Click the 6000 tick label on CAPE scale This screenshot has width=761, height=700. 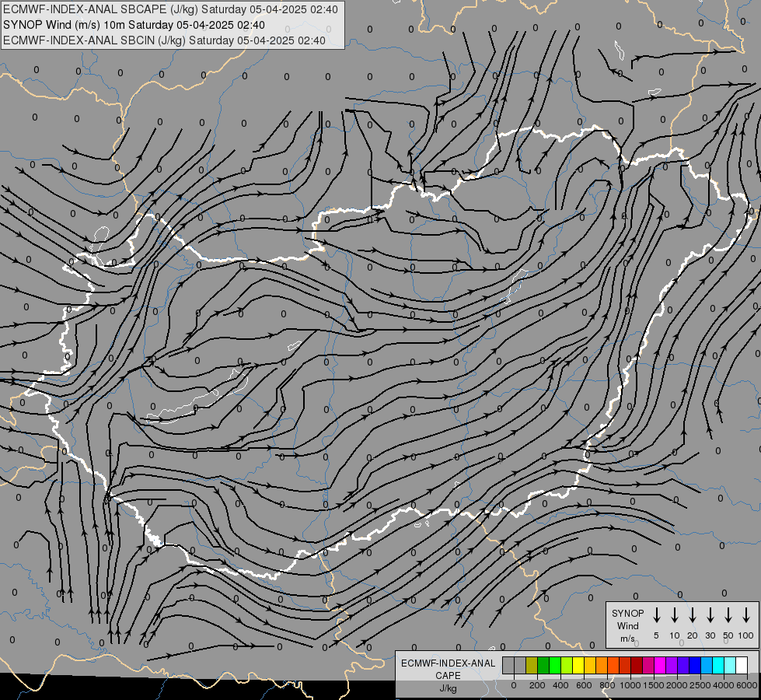click(747, 685)
